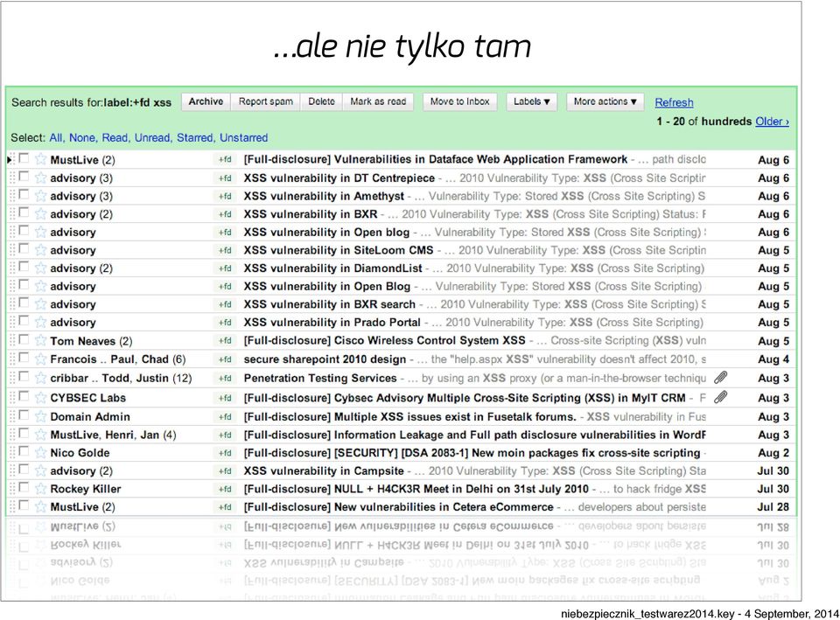Star the MustLive Cetera eCommerce message
Image resolution: width=840 pixels, height=620 pixels.
point(41,507)
